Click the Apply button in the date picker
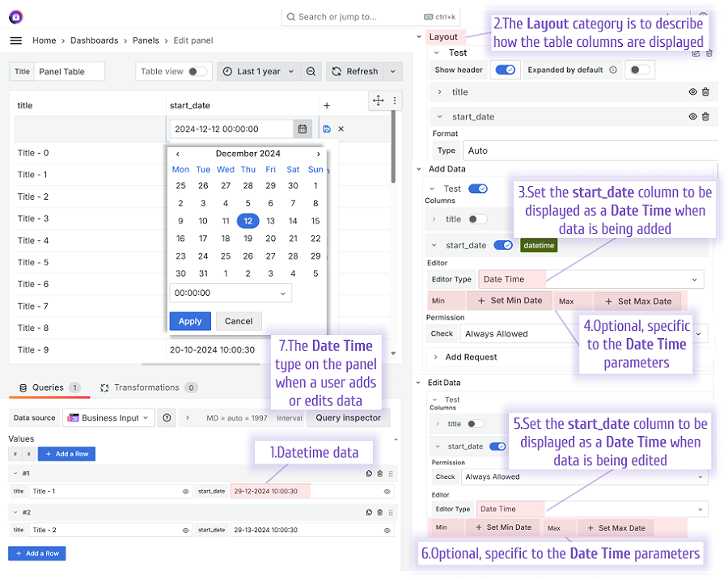This screenshot has width=728, height=580. point(190,321)
